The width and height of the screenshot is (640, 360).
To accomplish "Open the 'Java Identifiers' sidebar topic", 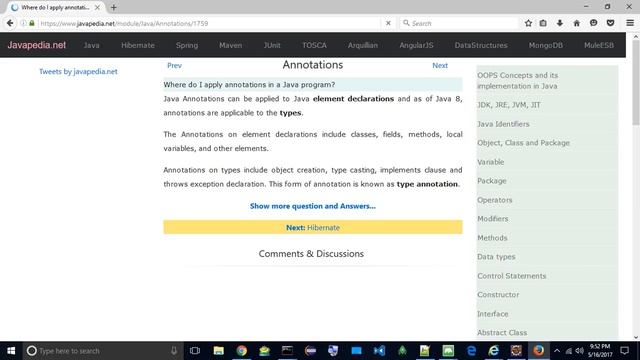I will [503, 124].
